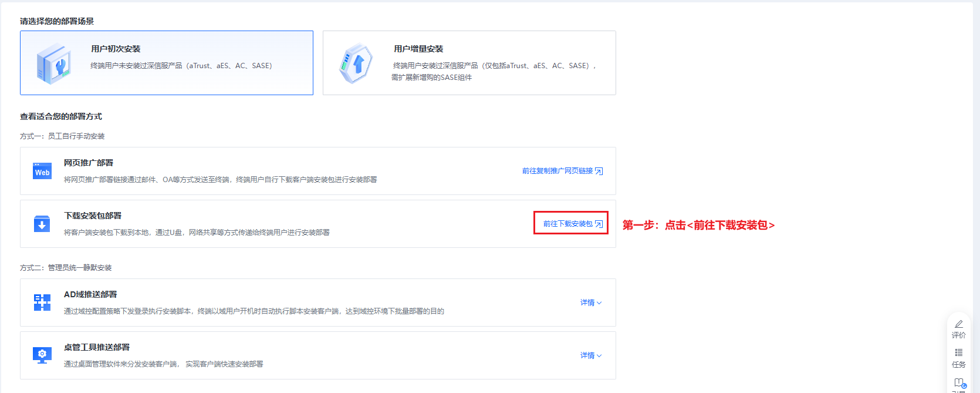This screenshot has width=980, height=393.
Task: Click the 网页推广部署 title
Action: point(89,163)
